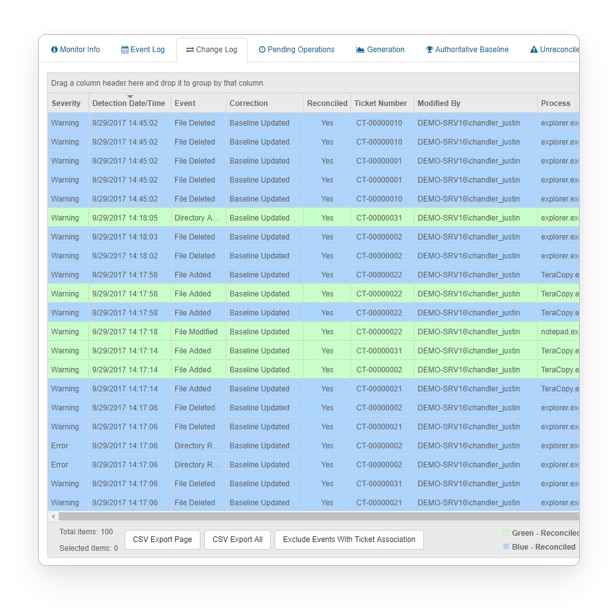Click the 'Selected Items: 0' text
This screenshot has height=615, width=614.
[89, 548]
